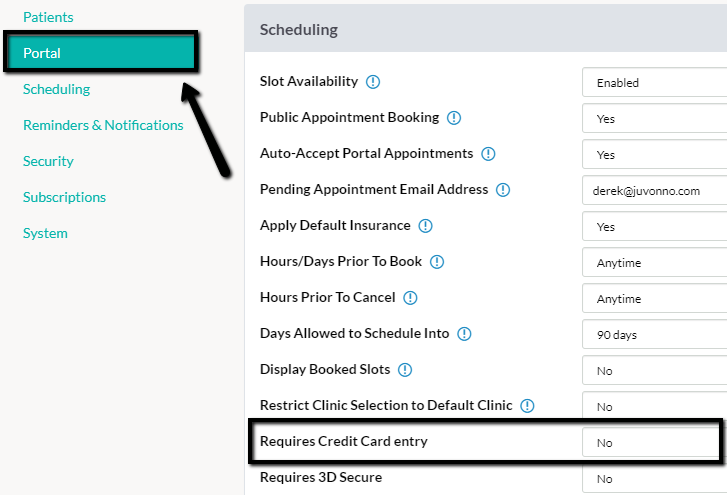Expand the 90 days schedule dropdown
The width and height of the screenshot is (727, 495).
pos(655,334)
